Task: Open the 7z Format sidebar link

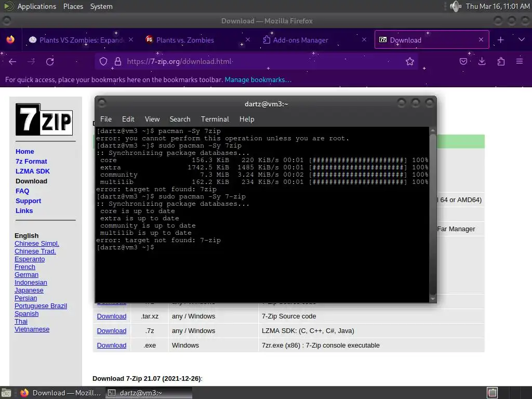Action: click(x=31, y=161)
